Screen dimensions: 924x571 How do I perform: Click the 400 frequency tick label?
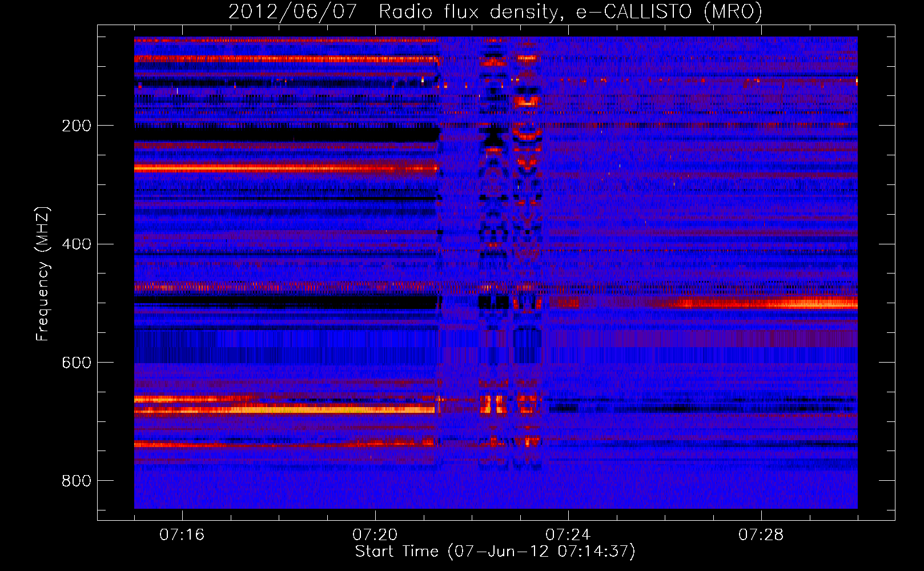point(77,244)
